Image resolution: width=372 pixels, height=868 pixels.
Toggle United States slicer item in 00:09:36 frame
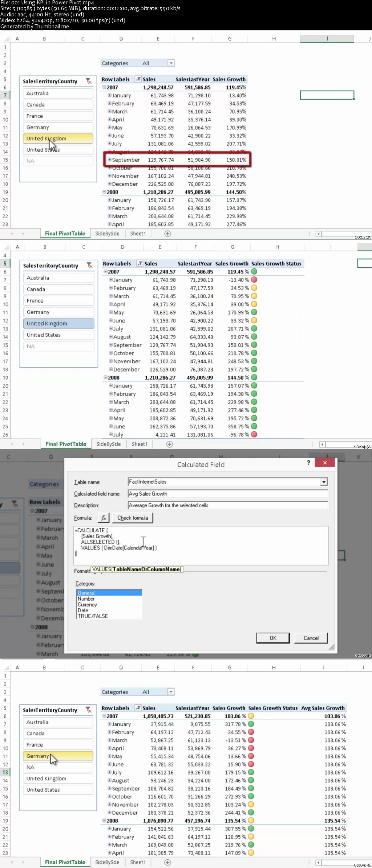[58, 789]
